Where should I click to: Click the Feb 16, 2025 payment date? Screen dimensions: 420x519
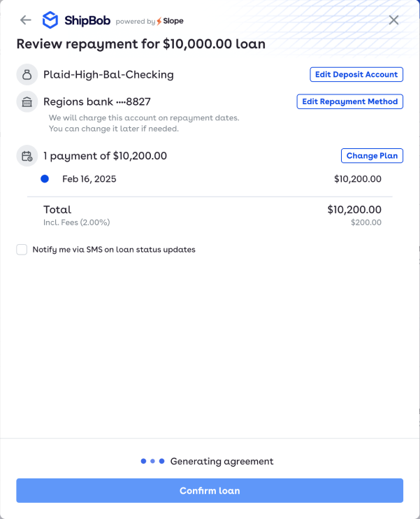(89, 179)
